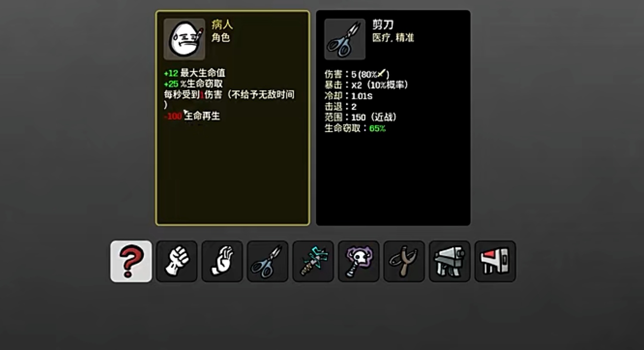Screen dimensions: 644x350
Task: Click the 剪刀 weapon title
Action: click(x=383, y=25)
